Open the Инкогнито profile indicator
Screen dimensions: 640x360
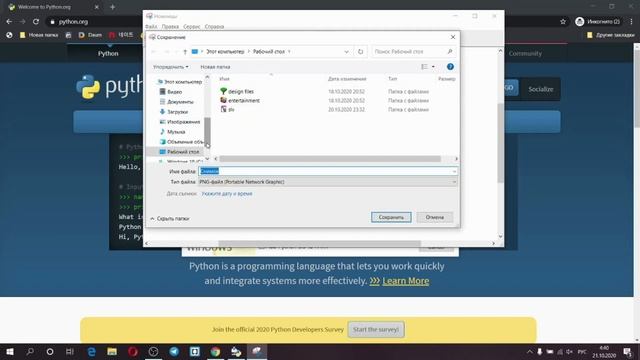598,22
